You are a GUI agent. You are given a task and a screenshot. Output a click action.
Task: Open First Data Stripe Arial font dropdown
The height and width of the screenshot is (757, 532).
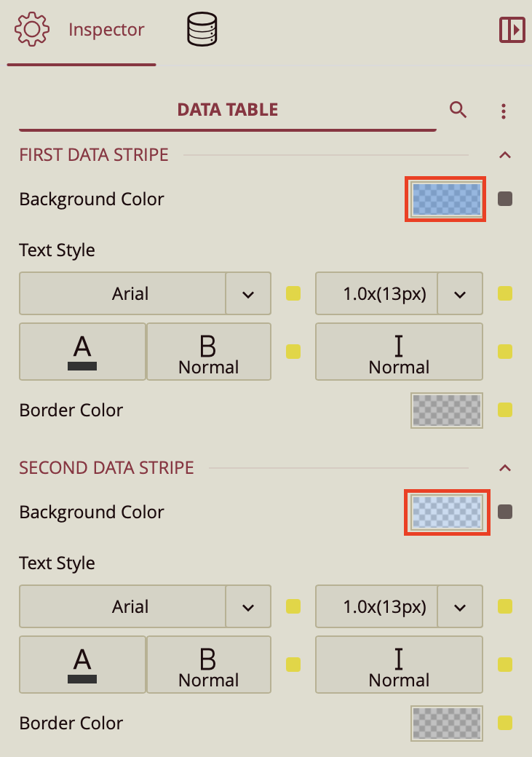[x=248, y=294]
